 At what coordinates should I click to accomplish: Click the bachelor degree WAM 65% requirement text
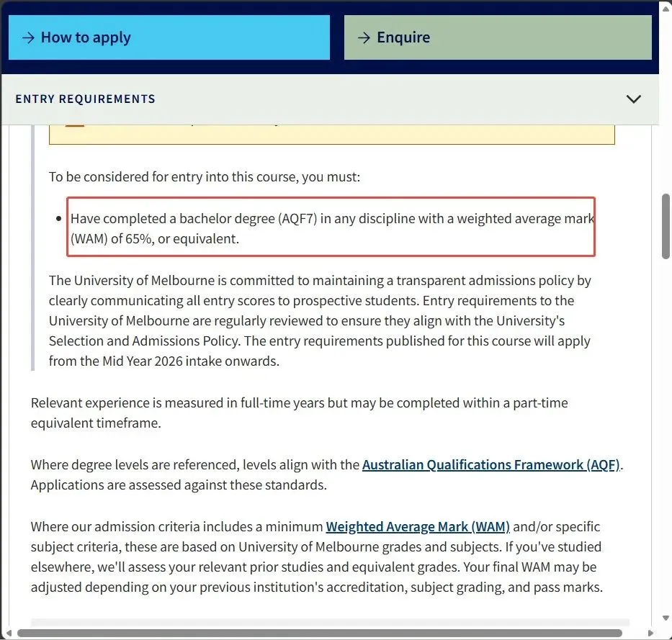(x=332, y=228)
